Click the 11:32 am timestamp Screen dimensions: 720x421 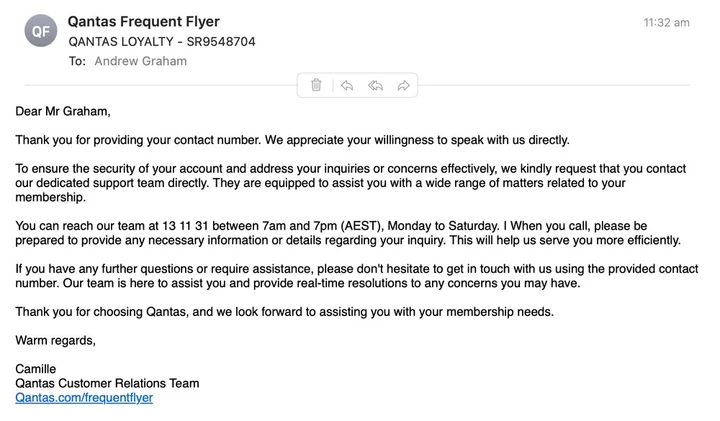pos(666,22)
